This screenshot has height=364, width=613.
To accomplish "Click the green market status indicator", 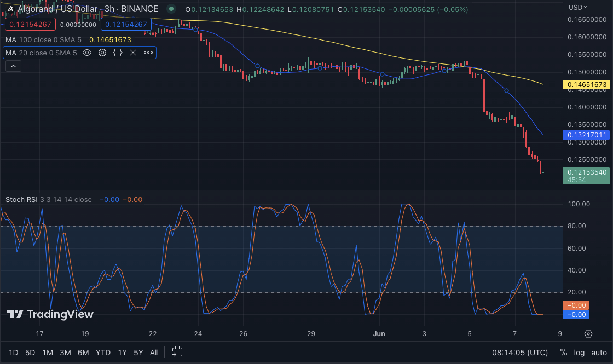I will pos(171,9).
